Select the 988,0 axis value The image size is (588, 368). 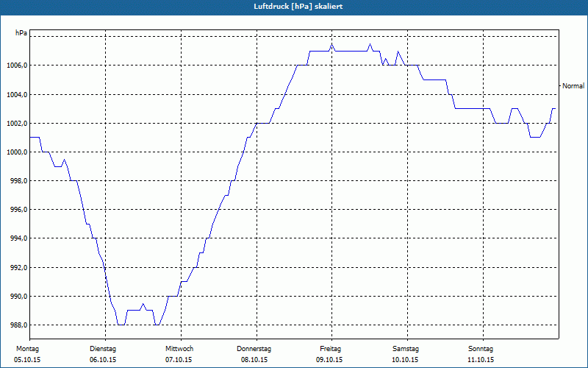pyautogui.click(x=18, y=325)
